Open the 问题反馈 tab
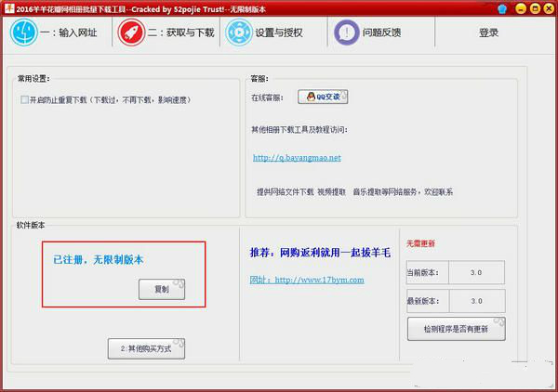558x392 pixels. 381,33
